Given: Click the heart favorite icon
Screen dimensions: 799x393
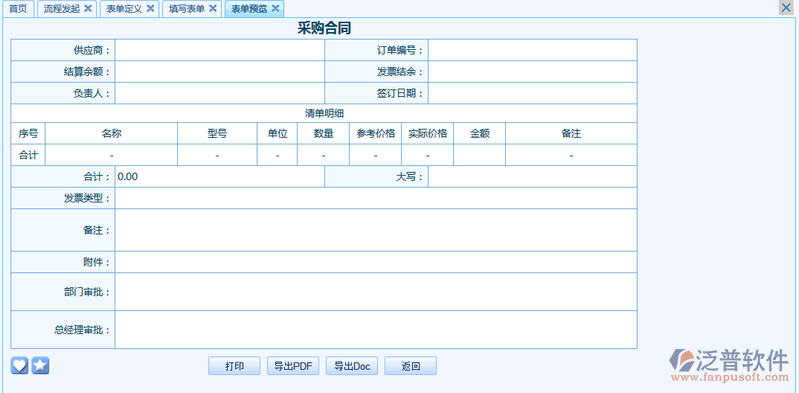Looking at the screenshot, I should pos(19,365).
